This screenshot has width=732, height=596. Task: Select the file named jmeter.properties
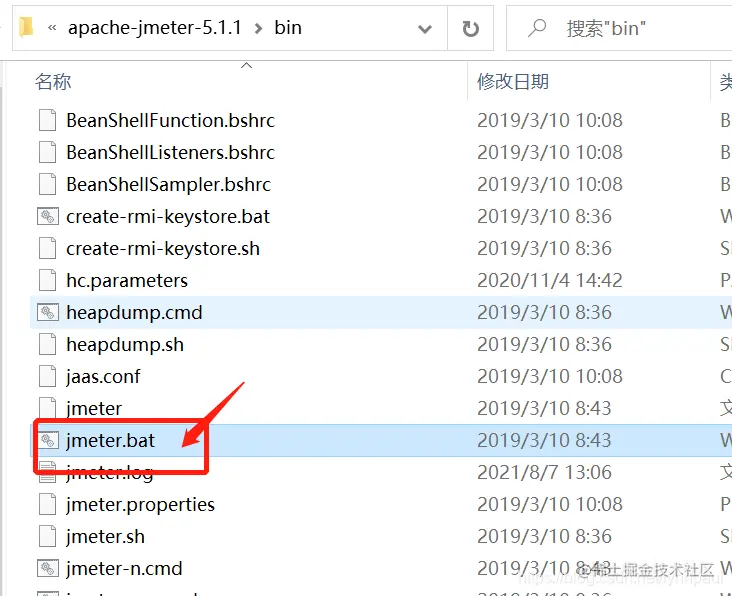click(x=141, y=504)
